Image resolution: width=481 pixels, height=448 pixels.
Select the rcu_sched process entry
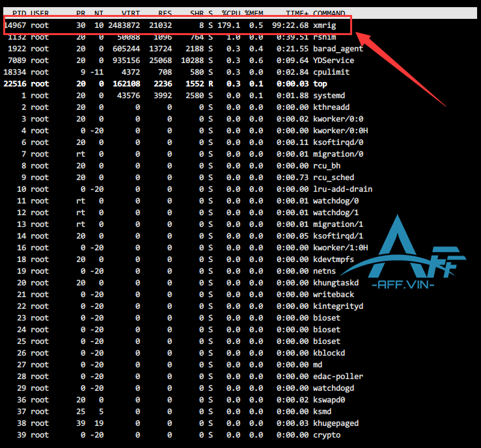pos(333,178)
